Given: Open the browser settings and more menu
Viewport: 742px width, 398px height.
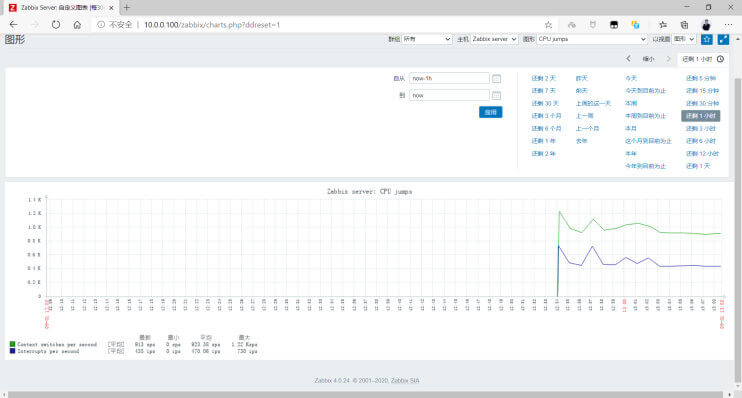Looking at the screenshot, I should [728, 25].
